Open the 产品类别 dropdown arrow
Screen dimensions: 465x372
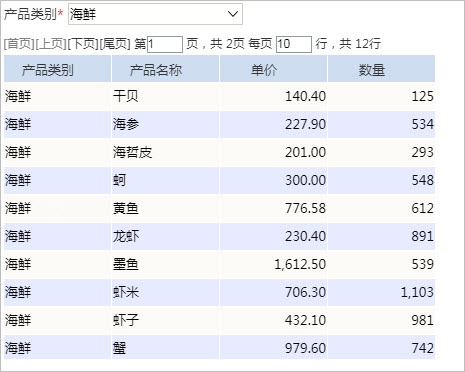pyautogui.click(x=232, y=14)
